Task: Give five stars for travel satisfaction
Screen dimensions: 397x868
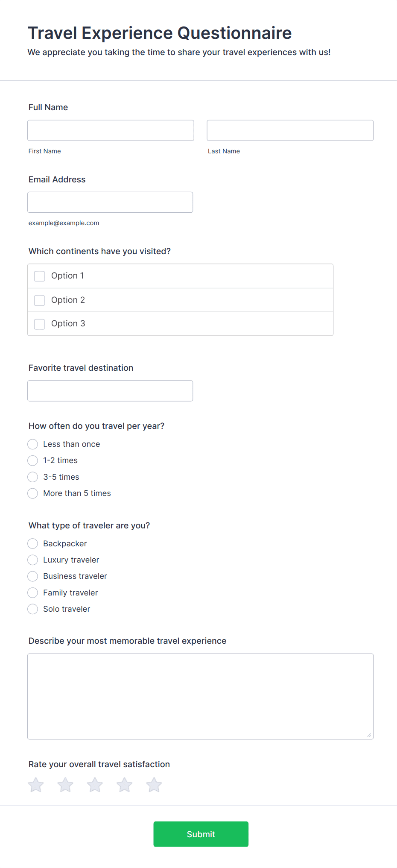Action: tap(154, 785)
